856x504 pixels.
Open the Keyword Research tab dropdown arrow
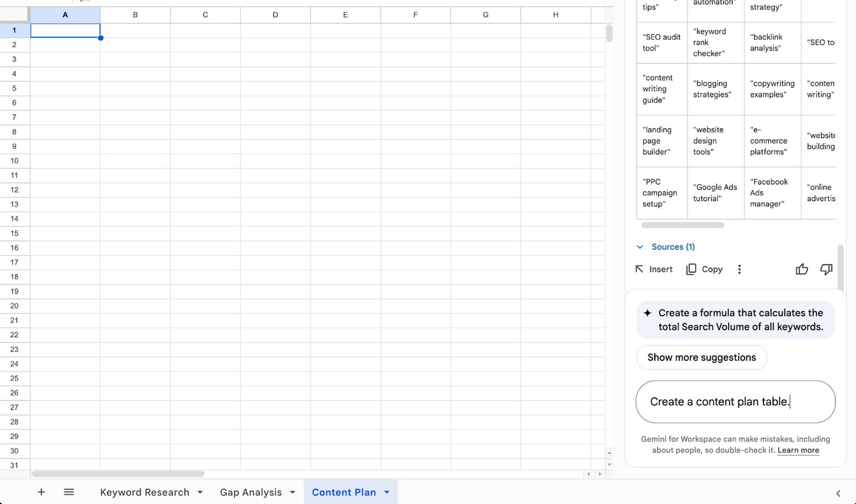click(200, 492)
